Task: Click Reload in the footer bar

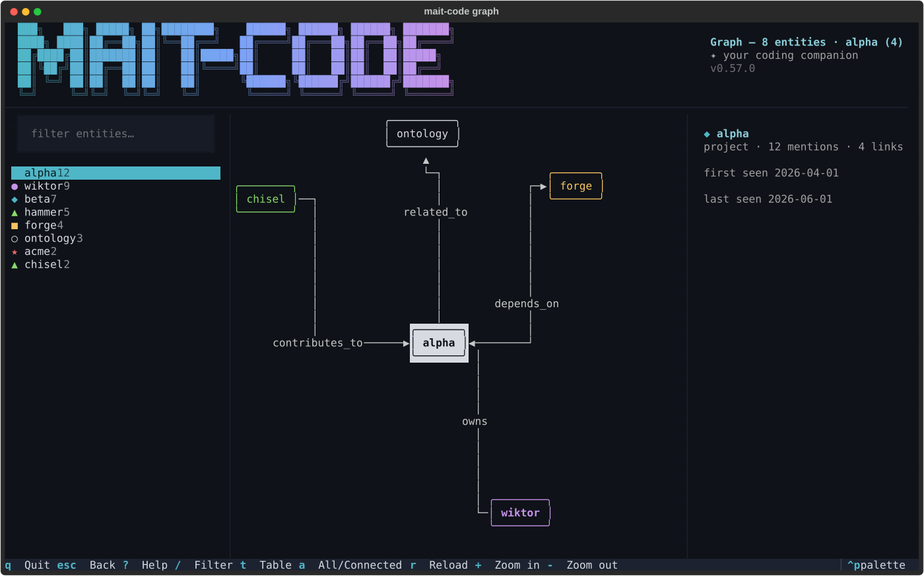Action: pyautogui.click(x=448, y=565)
